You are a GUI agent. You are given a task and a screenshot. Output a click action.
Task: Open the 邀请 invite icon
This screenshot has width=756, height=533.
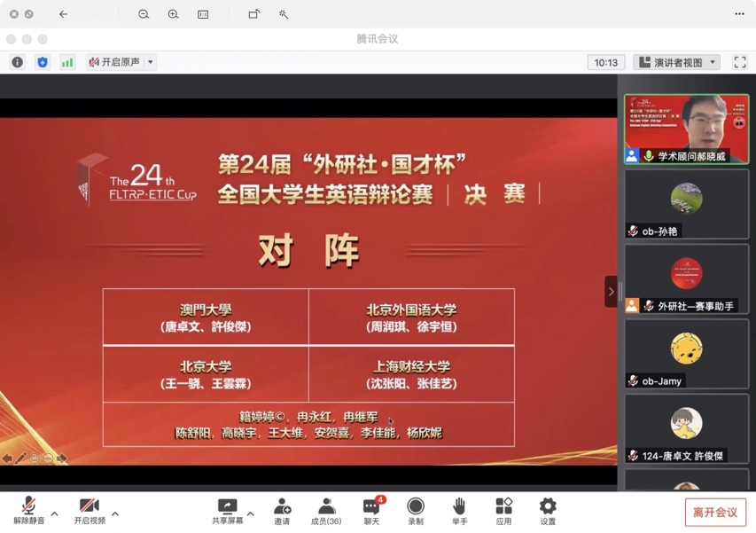pyautogui.click(x=282, y=511)
